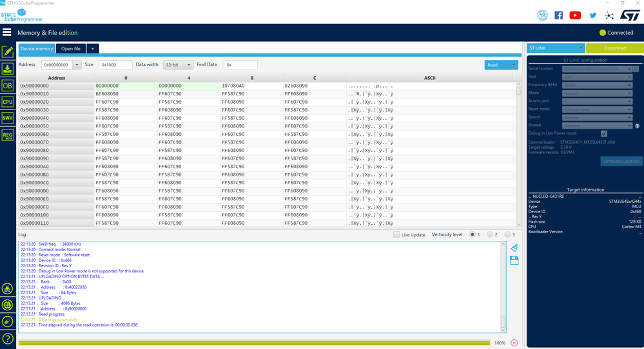Toggle Live Update checkbox
The height and width of the screenshot is (349, 644).
point(396,234)
